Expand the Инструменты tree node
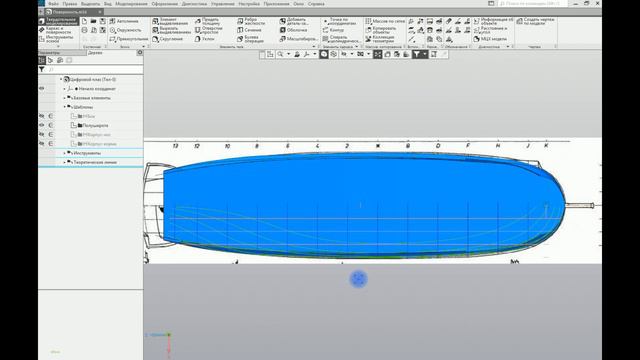 pyautogui.click(x=64, y=153)
